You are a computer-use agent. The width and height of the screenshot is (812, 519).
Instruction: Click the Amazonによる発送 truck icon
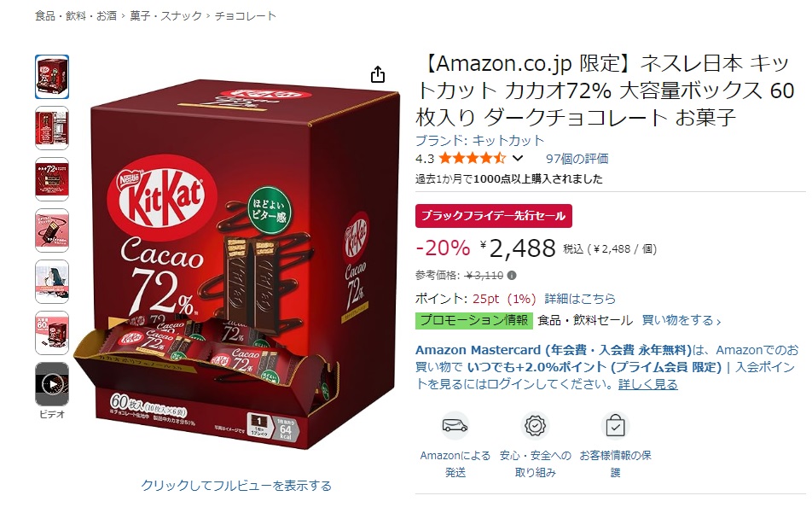coord(455,426)
